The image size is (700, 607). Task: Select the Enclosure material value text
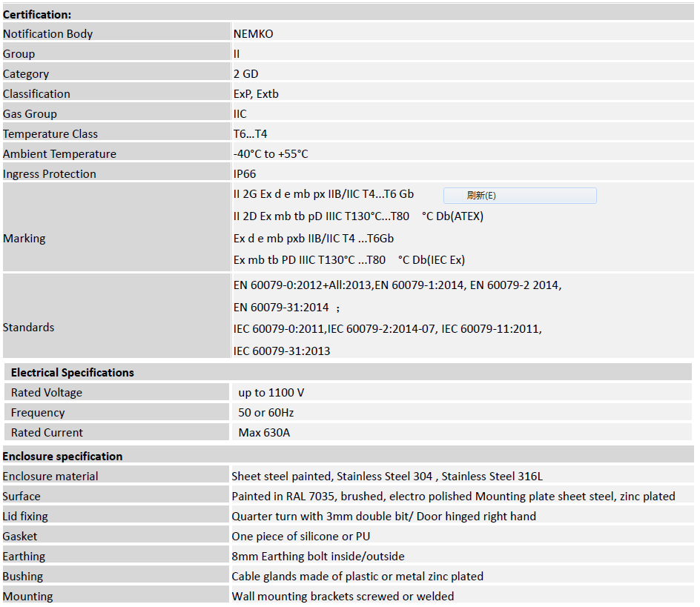387,477
